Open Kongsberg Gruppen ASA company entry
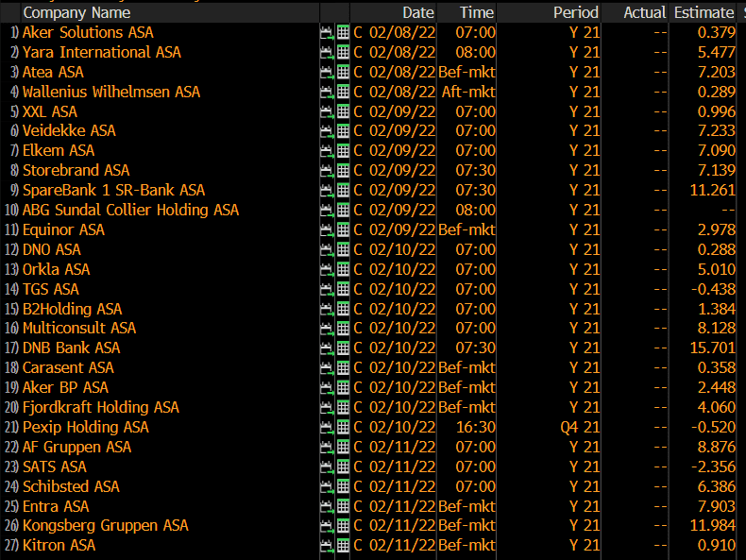 click(106, 526)
